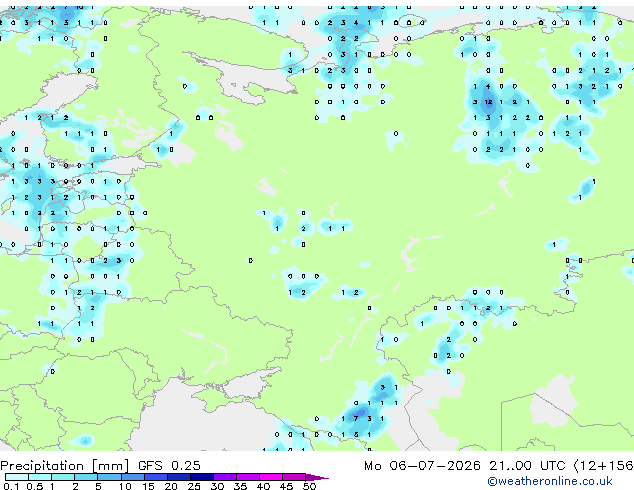This screenshot has height=490, width=634.
Task: Pick the lightest legend swatch between 0.1 and 0.5
Action: coord(17,477)
